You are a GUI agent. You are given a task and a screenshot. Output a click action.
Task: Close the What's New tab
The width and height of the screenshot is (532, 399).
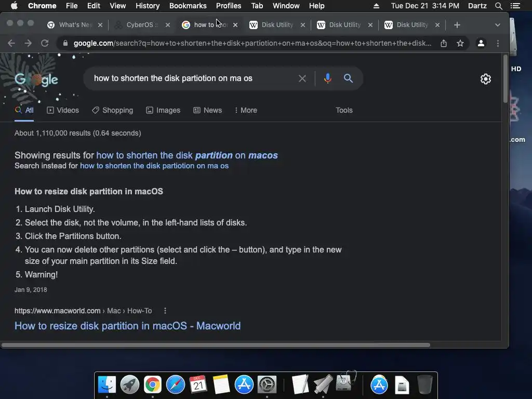point(100,25)
